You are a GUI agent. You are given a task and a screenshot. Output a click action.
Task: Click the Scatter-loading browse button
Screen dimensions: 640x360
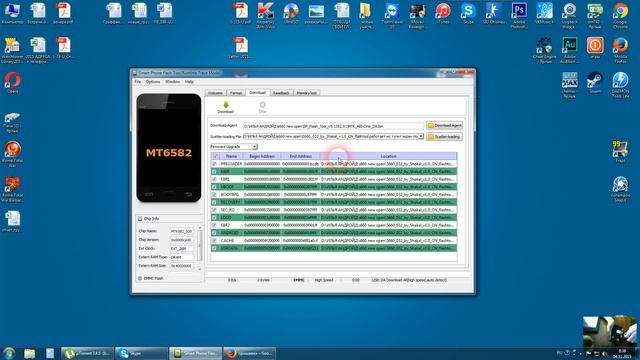point(444,137)
